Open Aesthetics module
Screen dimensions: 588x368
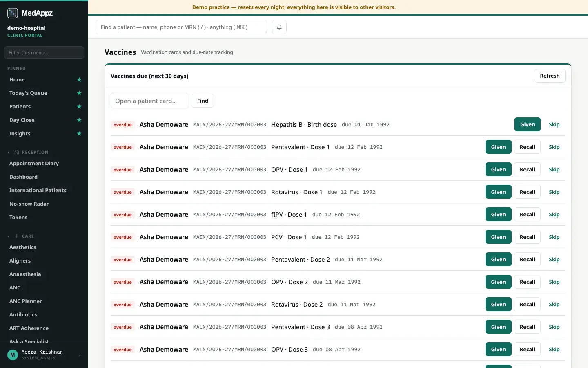pyautogui.click(x=23, y=247)
